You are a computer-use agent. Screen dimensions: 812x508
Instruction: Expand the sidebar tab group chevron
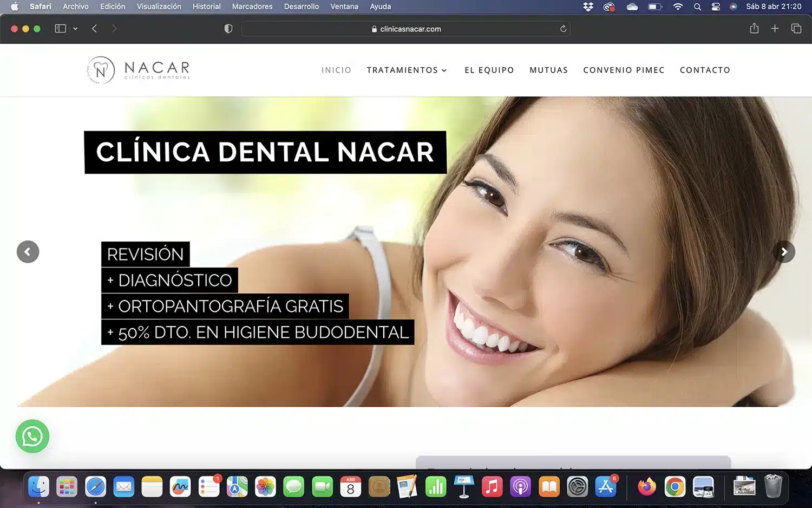(x=75, y=29)
